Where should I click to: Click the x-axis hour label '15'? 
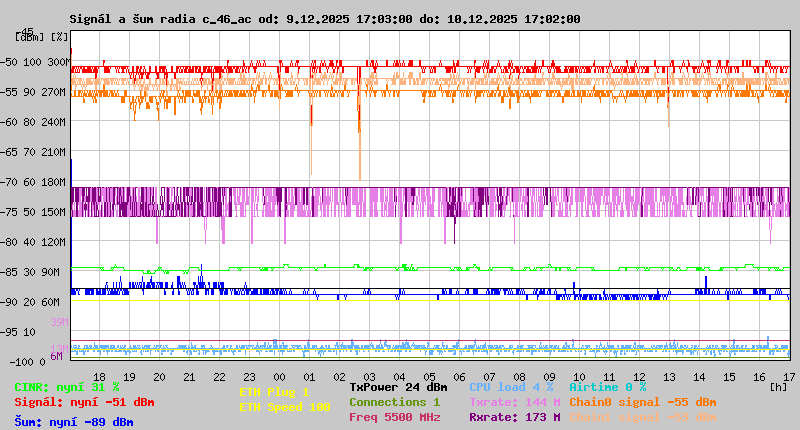(729, 377)
